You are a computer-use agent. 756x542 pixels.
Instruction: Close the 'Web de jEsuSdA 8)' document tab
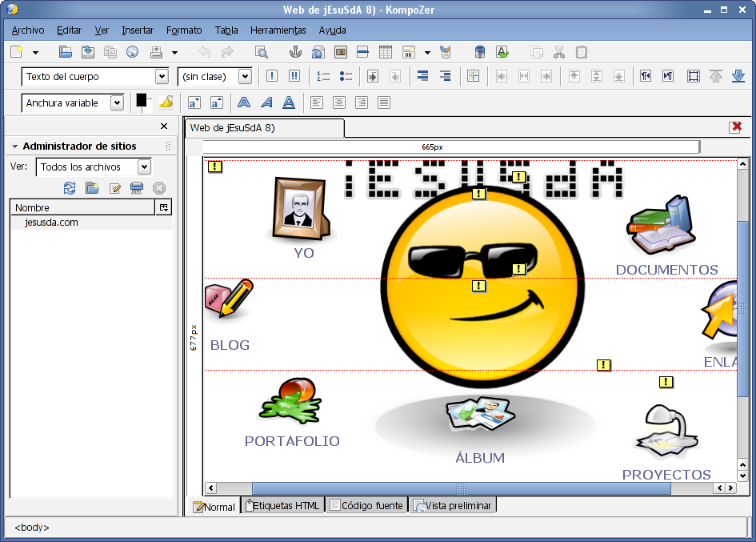[x=736, y=127]
